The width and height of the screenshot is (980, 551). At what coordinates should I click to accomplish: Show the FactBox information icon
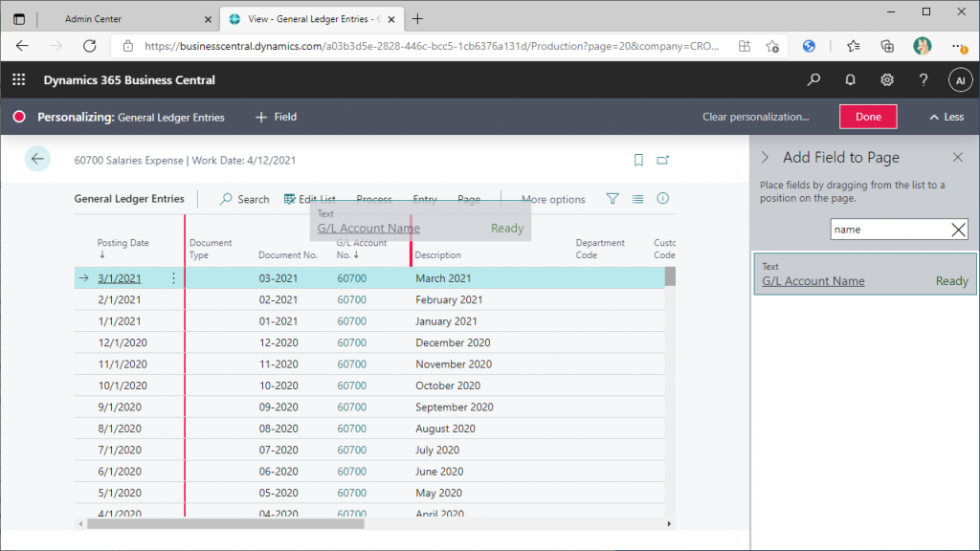pos(662,199)
